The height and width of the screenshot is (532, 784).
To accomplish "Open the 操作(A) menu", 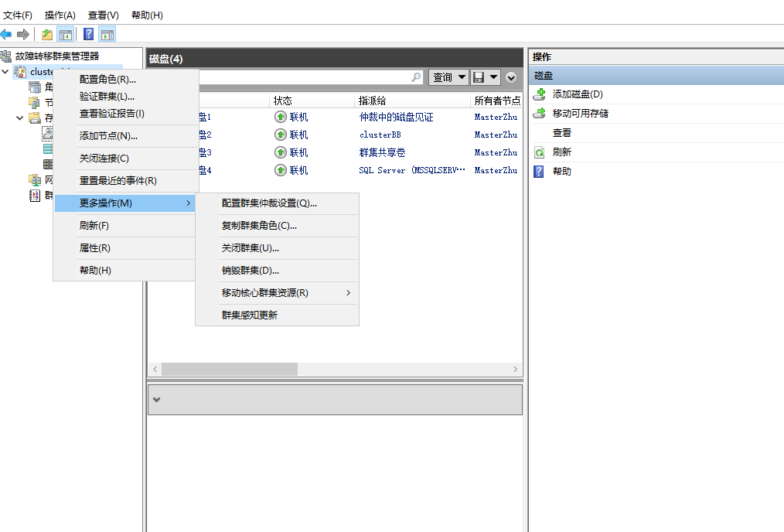I will point(60,15).
